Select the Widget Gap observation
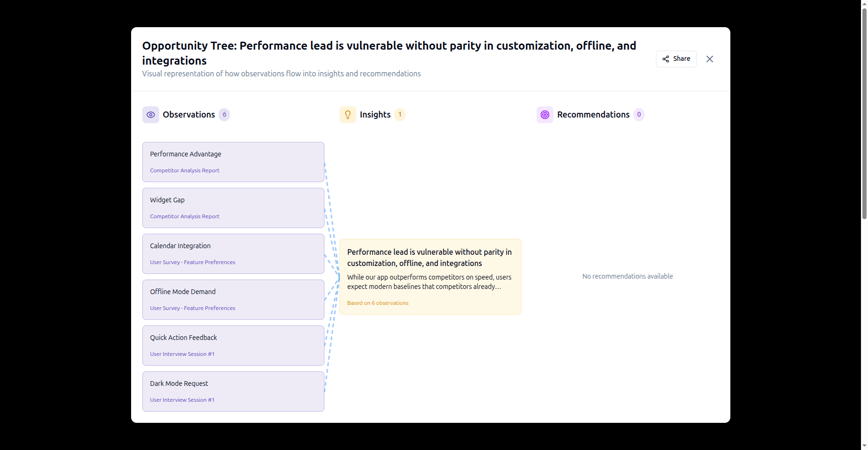868x450 pixels. coord(233,207)
